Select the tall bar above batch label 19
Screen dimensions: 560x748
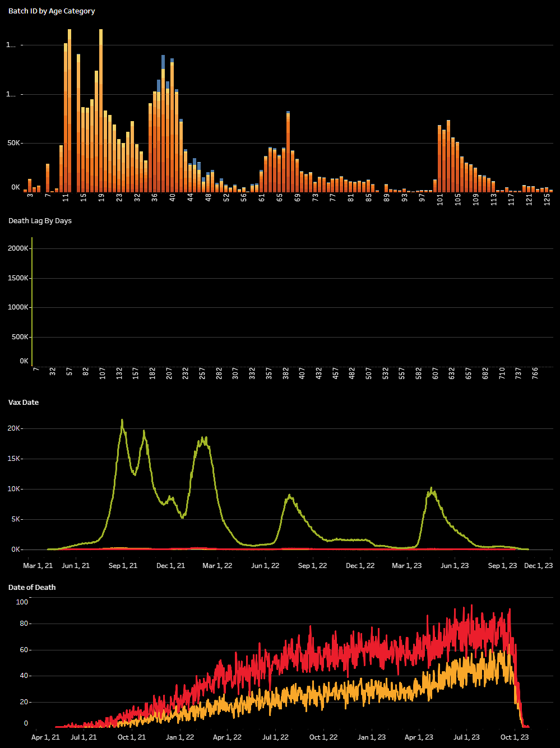coord(101,110)
